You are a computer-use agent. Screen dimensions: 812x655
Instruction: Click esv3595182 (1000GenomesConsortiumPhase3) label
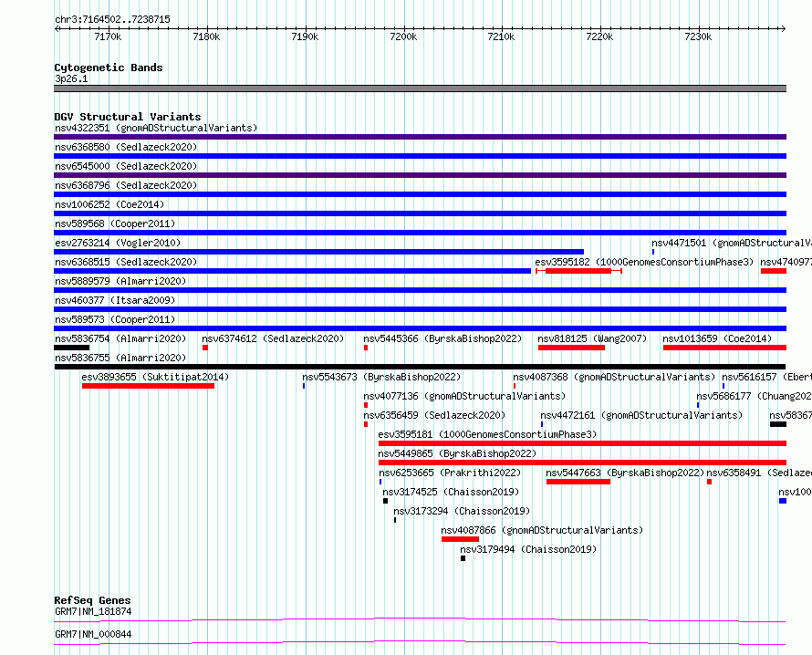pyautogui.click(x=644, y=262)
